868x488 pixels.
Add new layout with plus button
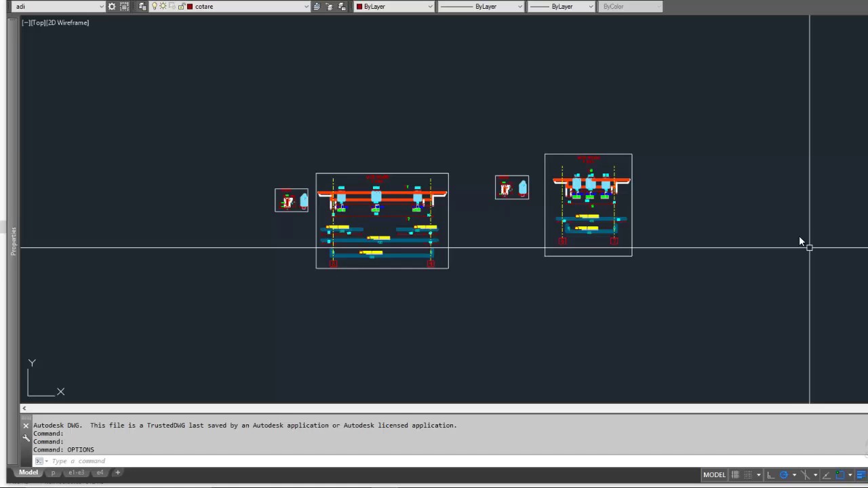pyautogui.click(x=117, y=472)
